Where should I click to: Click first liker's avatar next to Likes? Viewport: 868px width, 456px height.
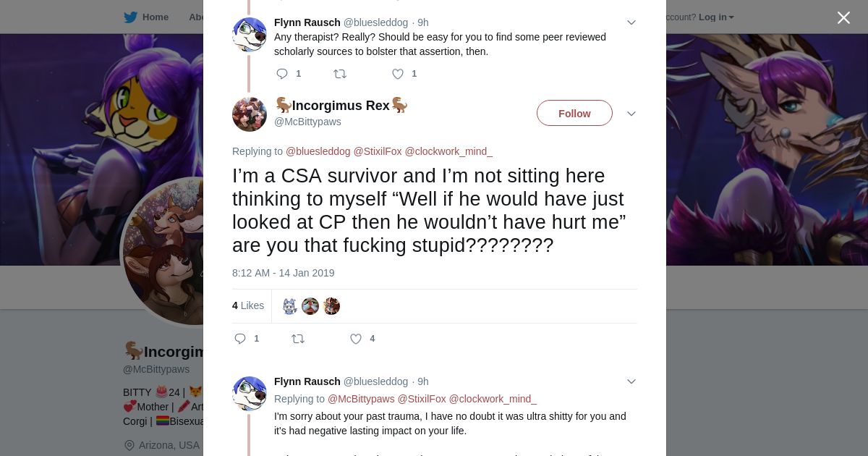click(290, 306)
